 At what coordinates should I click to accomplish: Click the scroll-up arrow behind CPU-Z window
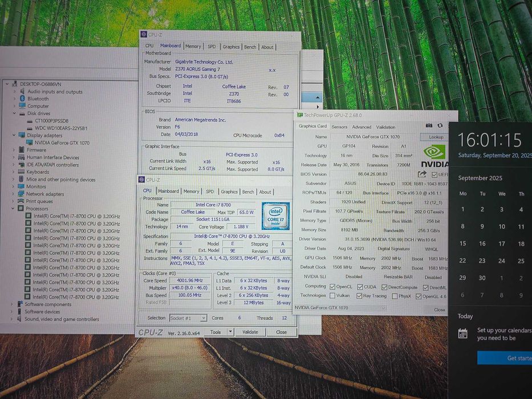[x=317, y=97]
